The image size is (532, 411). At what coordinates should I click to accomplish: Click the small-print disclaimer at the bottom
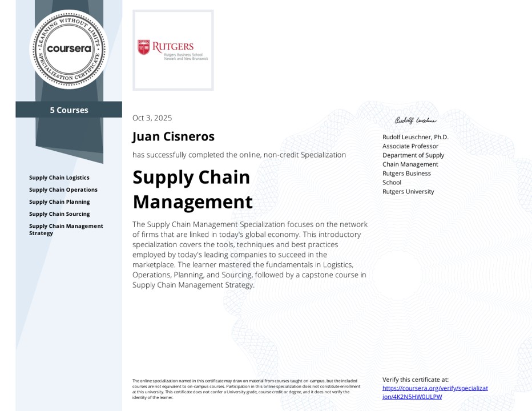tap(246, 389)
